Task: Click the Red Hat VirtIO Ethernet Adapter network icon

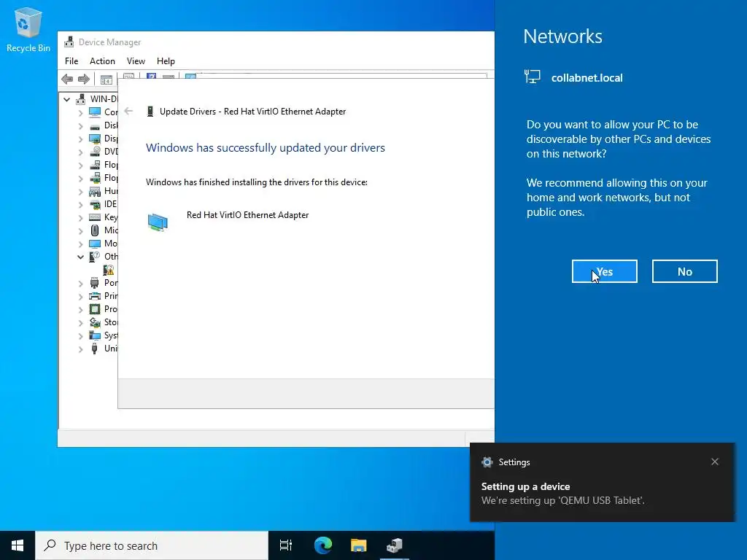Action: [158, 222]
